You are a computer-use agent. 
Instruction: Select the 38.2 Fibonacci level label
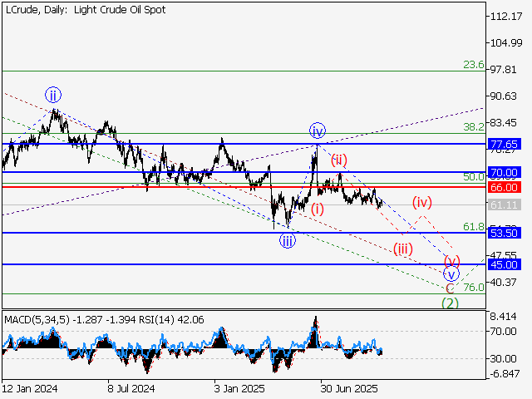click(x=473, y=126)
